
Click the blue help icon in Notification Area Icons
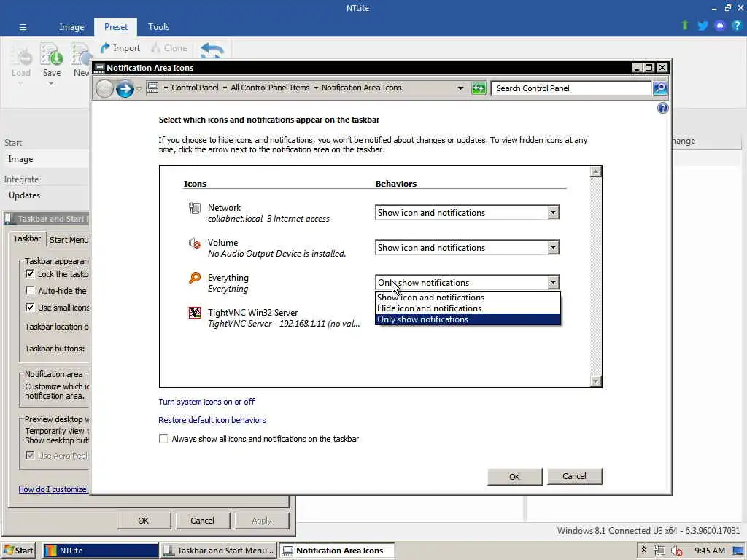tap(662, 108)
